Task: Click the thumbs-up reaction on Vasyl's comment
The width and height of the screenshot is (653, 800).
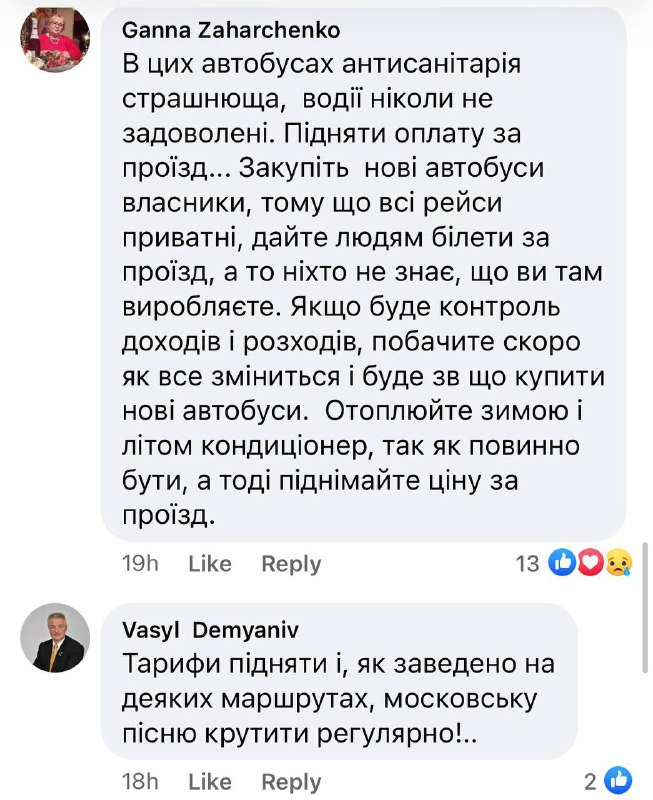Action: click(x=619, y=780)
